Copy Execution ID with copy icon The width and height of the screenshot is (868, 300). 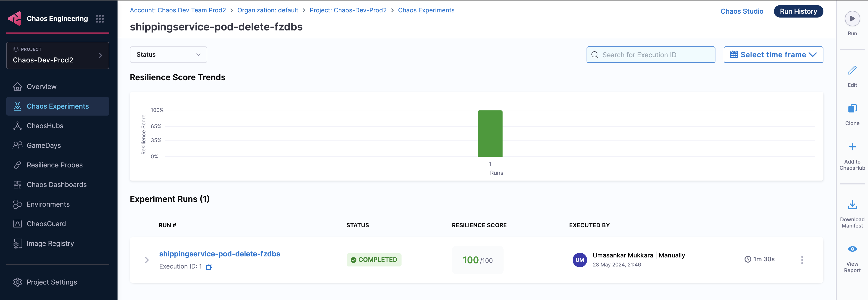[209, 267]
